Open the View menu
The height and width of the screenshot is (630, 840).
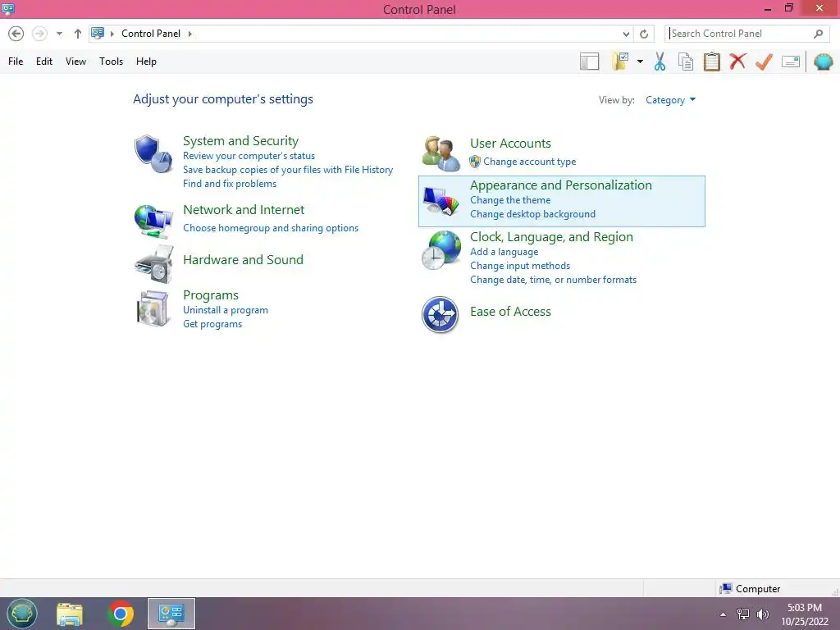coord(75,62)
